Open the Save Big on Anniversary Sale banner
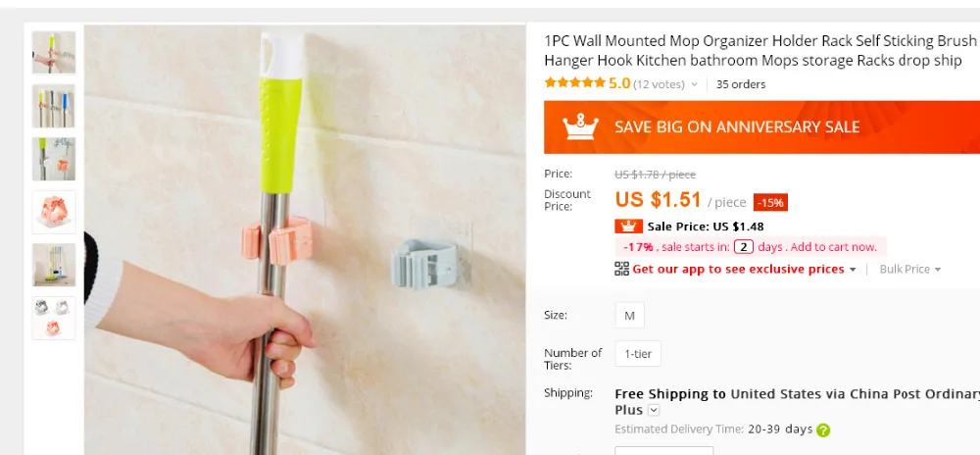Screen dimensions: 980x455 pyautogui.click(x=761, y=126)
